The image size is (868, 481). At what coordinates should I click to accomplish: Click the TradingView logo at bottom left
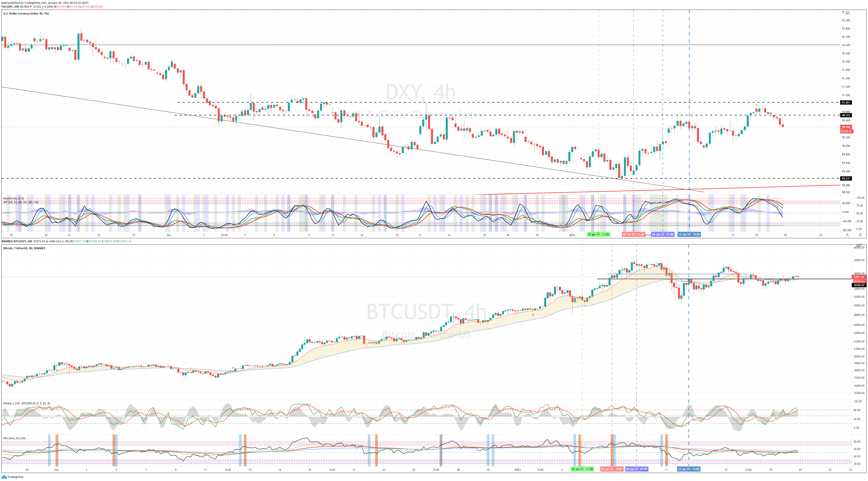4,477
